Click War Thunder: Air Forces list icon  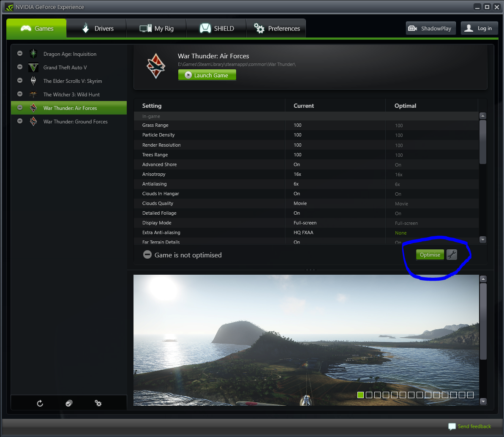[x=33, y=108]
